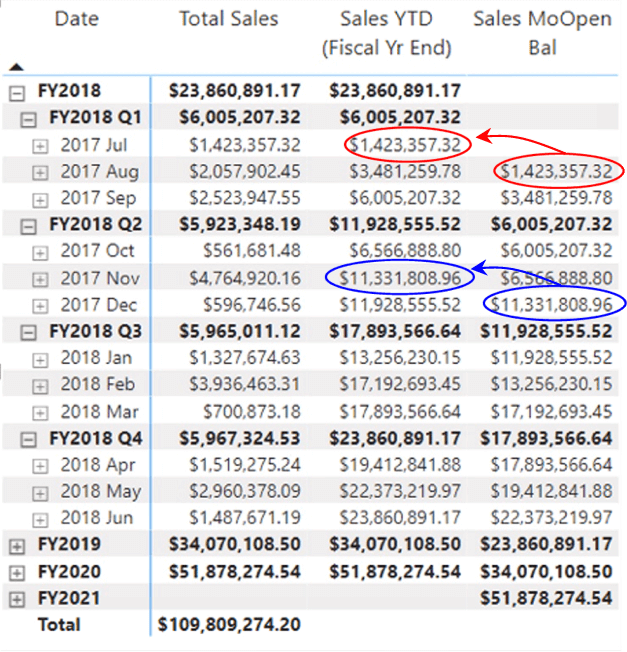
Task: Collapse the FY2018 Q2 quarter
Action: point(28,224)
